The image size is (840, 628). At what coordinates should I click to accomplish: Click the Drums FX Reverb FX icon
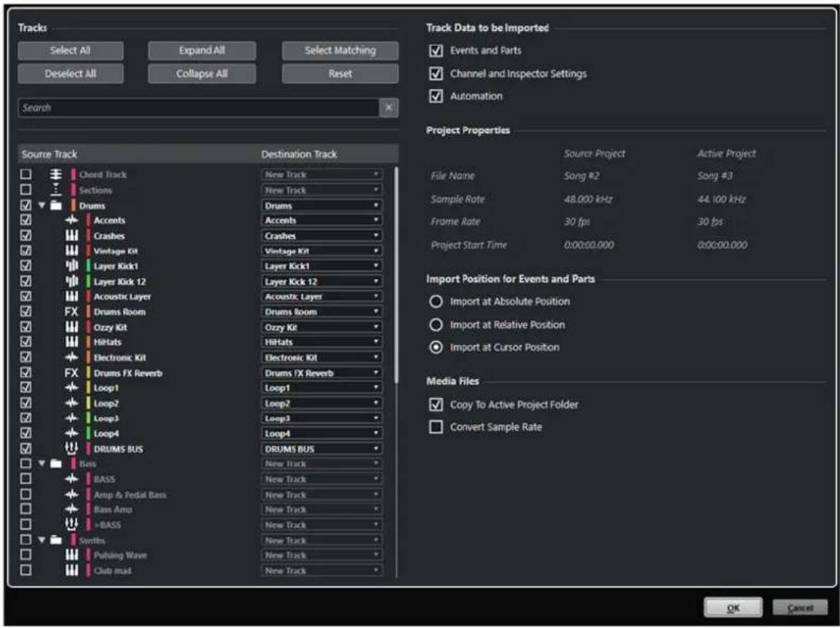72,373
